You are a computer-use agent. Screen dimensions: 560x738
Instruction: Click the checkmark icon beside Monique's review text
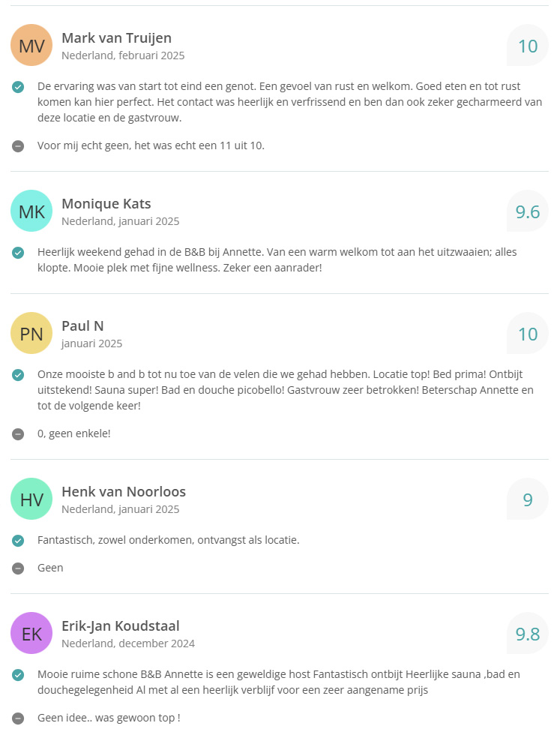point(18,253)
